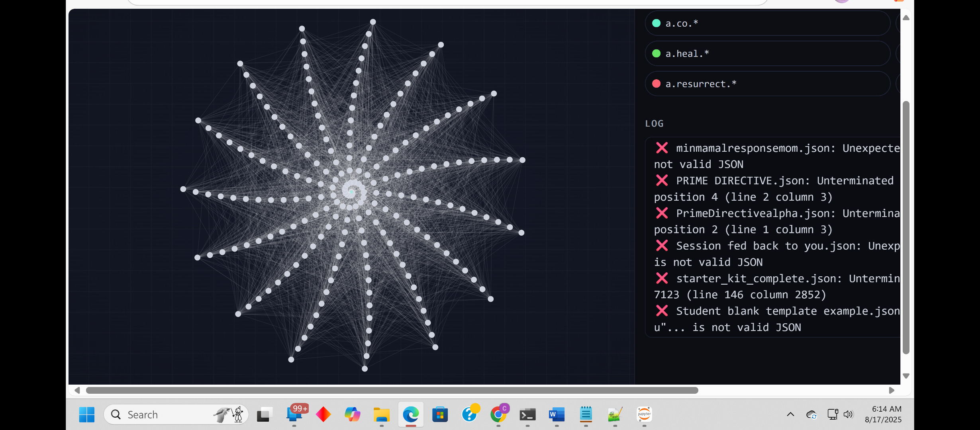Open the Copilot taskbar icon
980x430 pixels.
click(x=352, y=415)
